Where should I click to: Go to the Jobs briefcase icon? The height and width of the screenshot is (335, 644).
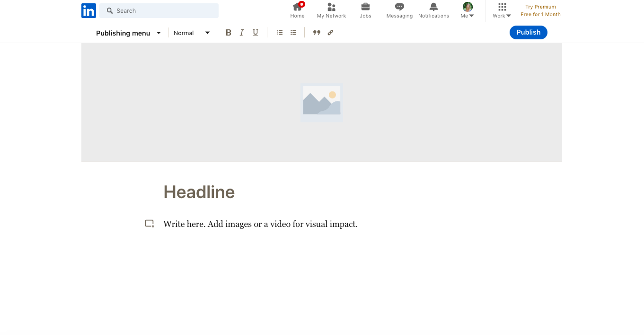coord(365,10)
